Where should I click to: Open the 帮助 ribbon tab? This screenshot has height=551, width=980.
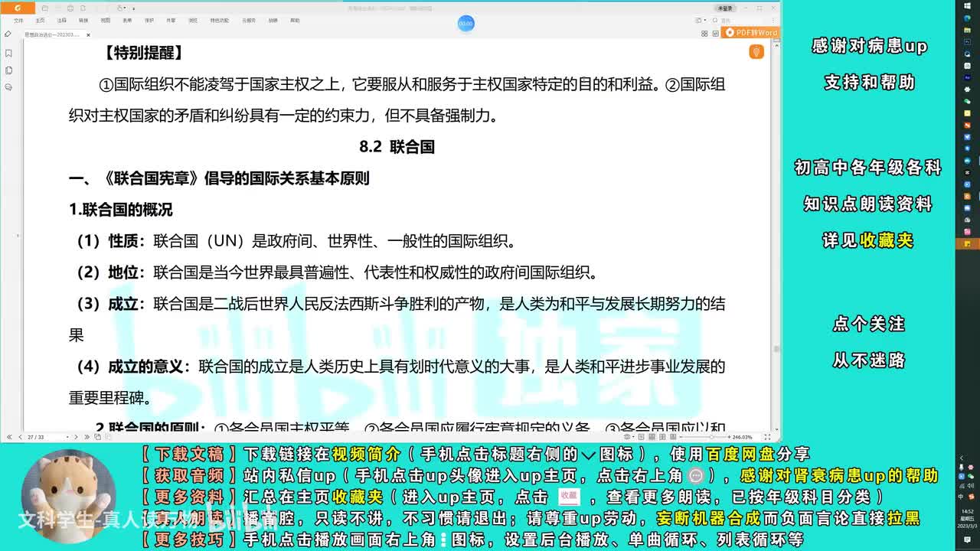click(295, 21)
